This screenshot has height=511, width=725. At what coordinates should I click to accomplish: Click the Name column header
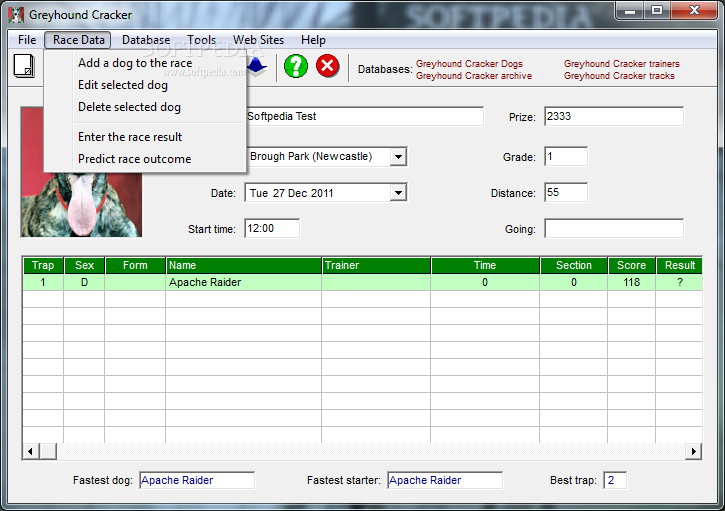coord(244,265)
